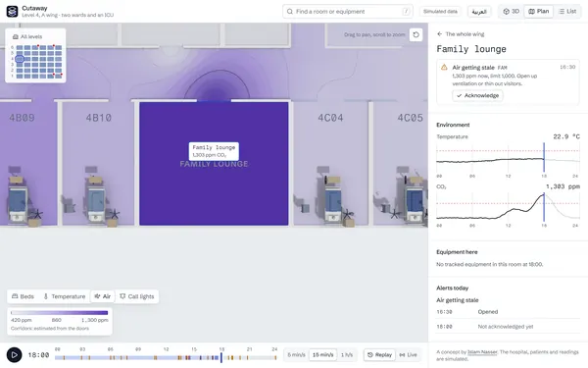The height and width of the screenshot is (368, 588).
Task: Click the Equipment here heading
Action: point(457,252)
